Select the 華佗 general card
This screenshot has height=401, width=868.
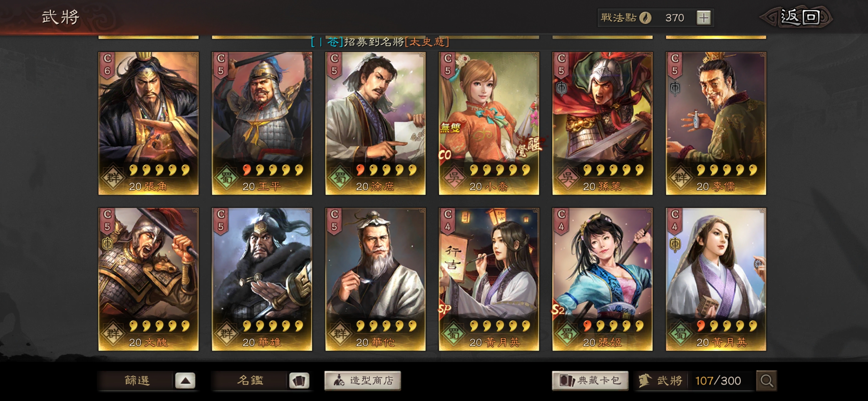[x=375, y=279]
